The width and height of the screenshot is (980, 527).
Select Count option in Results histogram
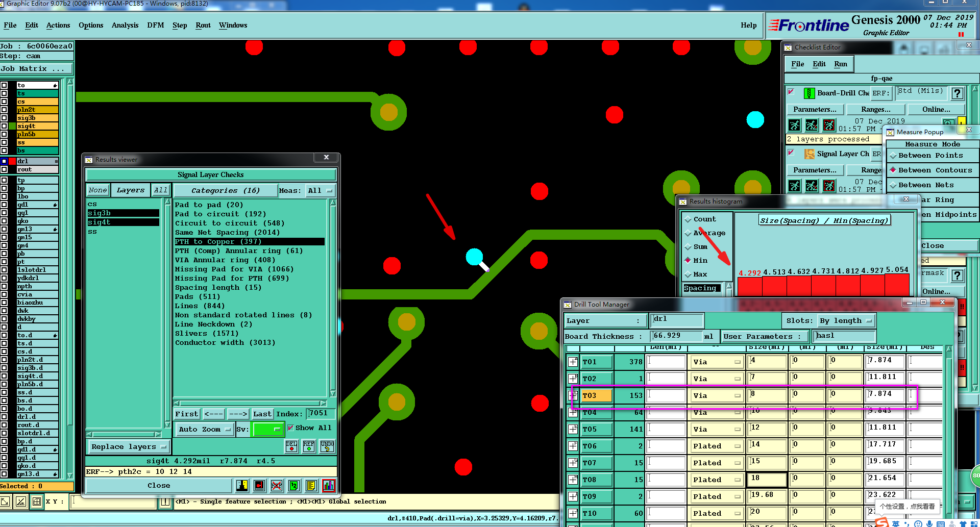click(x=701, y=219)
